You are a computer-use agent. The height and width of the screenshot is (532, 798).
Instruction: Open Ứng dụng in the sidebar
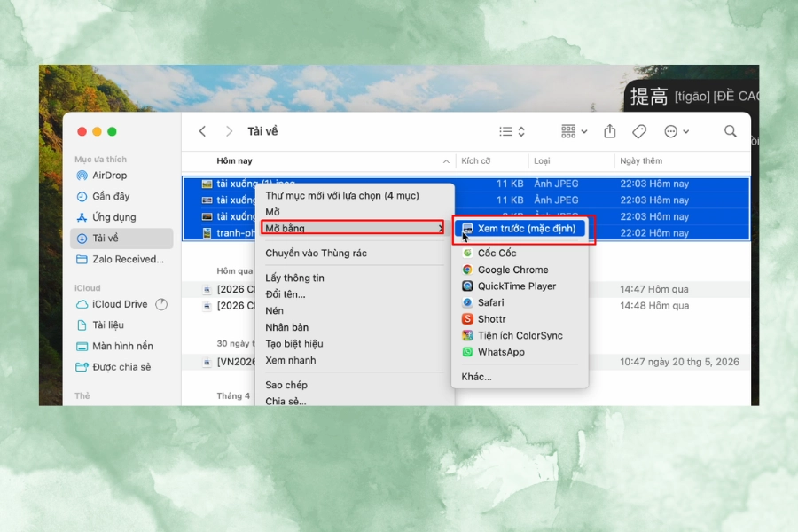(122, 217)
